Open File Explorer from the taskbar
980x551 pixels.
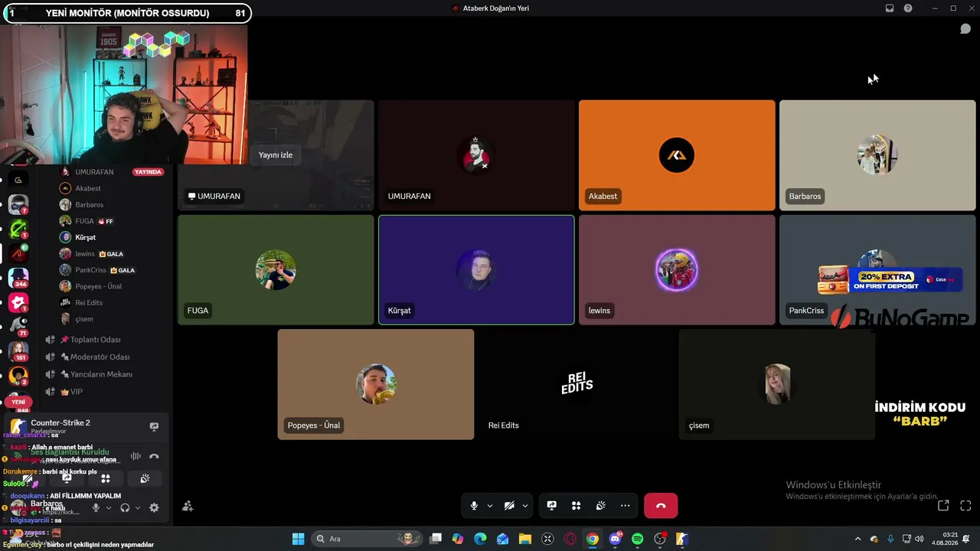pyautogui.click(x=525, y=539)
